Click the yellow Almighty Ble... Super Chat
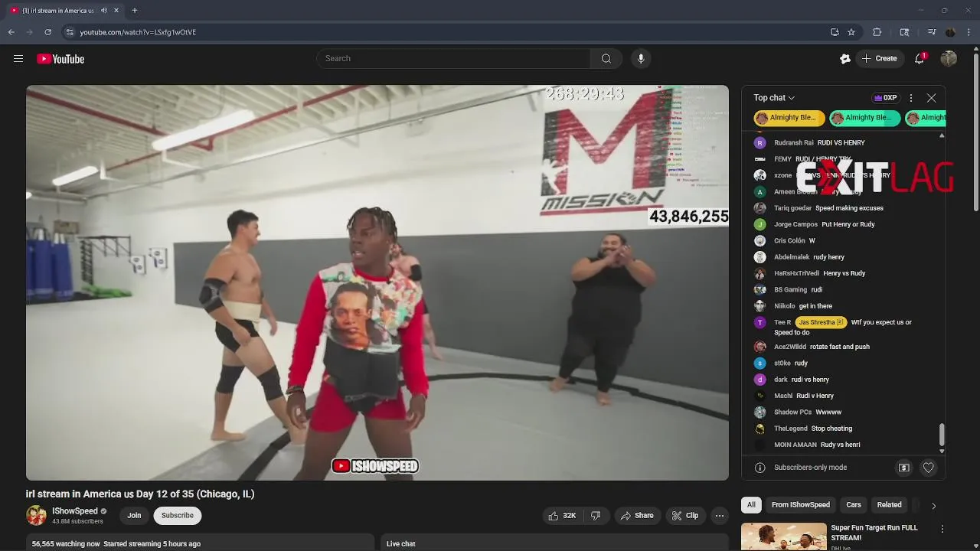The image size is (980, 551). tap(789, 118)
